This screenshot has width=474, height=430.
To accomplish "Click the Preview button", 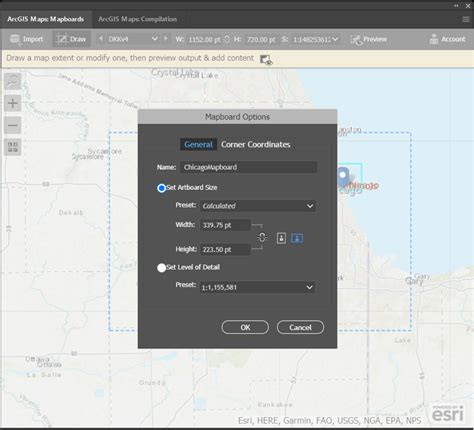I will point(369,39).
